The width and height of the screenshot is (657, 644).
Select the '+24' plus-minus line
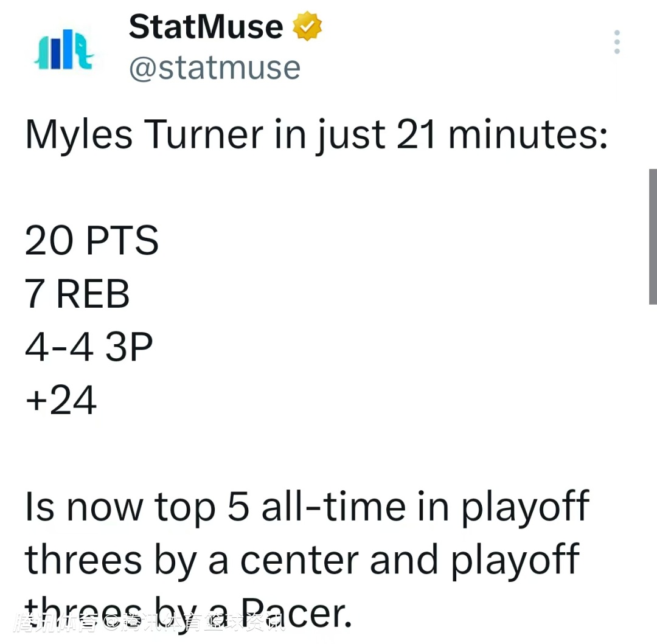pyautogui.click(x=61, y=400)
